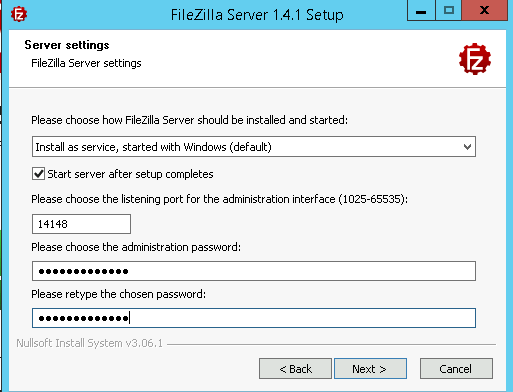Screen dimensions: 513x392
Task: Uncheck Start server after setup completes checkbox
Action: coord(38,174)
